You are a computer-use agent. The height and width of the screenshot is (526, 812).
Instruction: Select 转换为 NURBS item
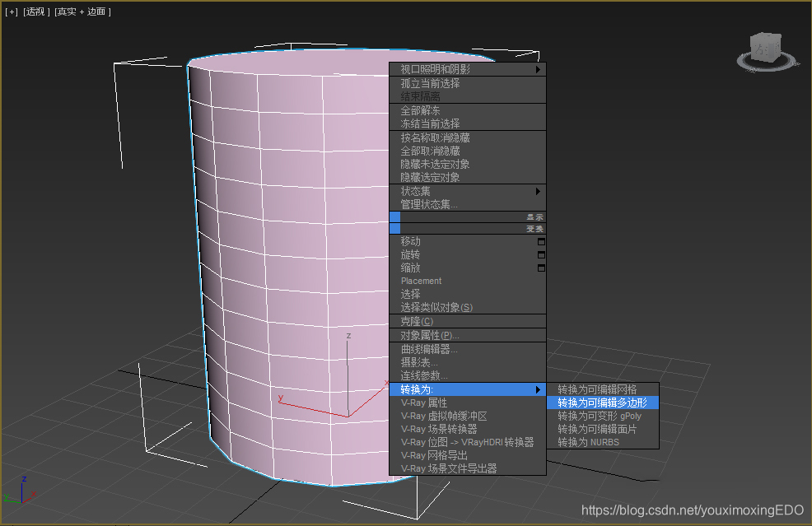click(x=603, y=443)
